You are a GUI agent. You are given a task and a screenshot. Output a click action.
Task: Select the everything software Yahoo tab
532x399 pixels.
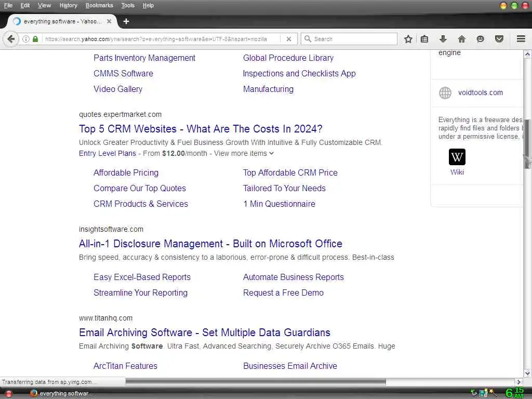[x=62, y=21]
